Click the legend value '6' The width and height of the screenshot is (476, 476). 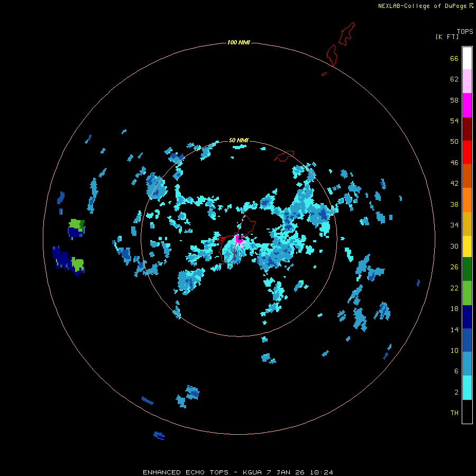(x=456, y=371)
